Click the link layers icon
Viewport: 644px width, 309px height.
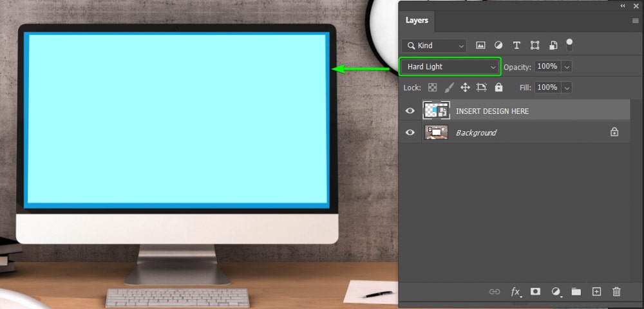click(495, 292)
